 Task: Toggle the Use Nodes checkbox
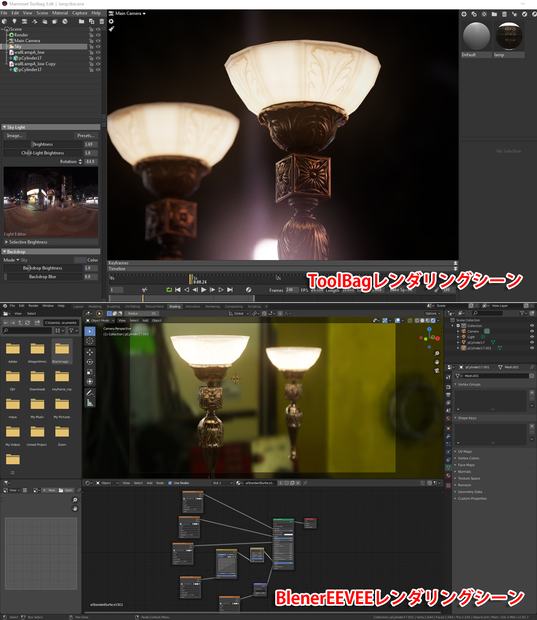[x=170, y=483]
